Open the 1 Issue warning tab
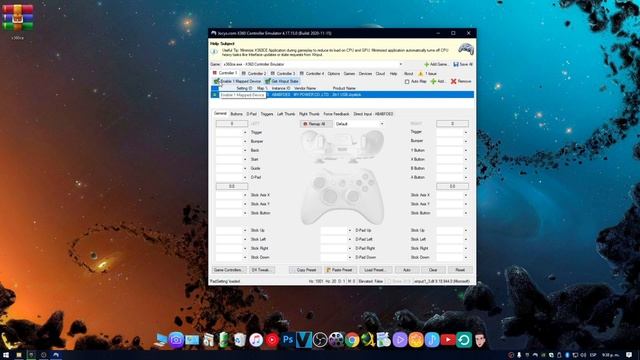Image resolution: width=640 pixels, height=360 pixels. [427, 74]
